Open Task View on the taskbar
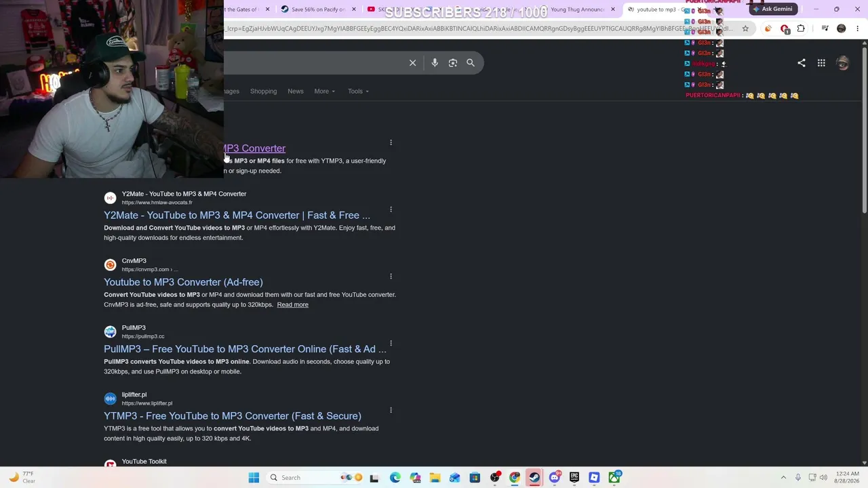This screenshot has height=488, width=868. (374, 478)
